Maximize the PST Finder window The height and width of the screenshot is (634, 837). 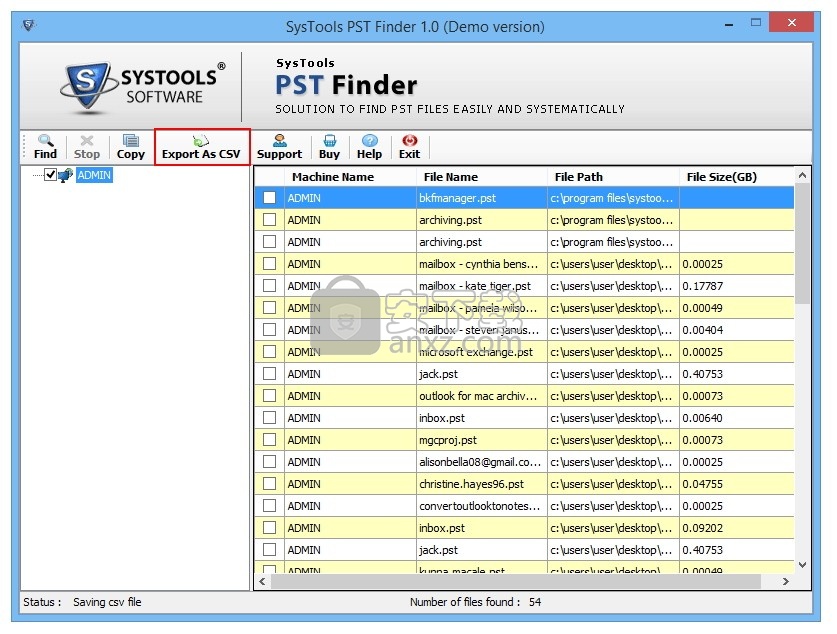tap(756, 22)
